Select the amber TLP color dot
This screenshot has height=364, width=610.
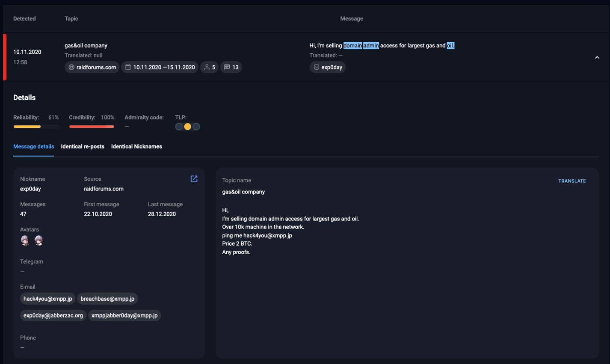click(x=187, y=126)
